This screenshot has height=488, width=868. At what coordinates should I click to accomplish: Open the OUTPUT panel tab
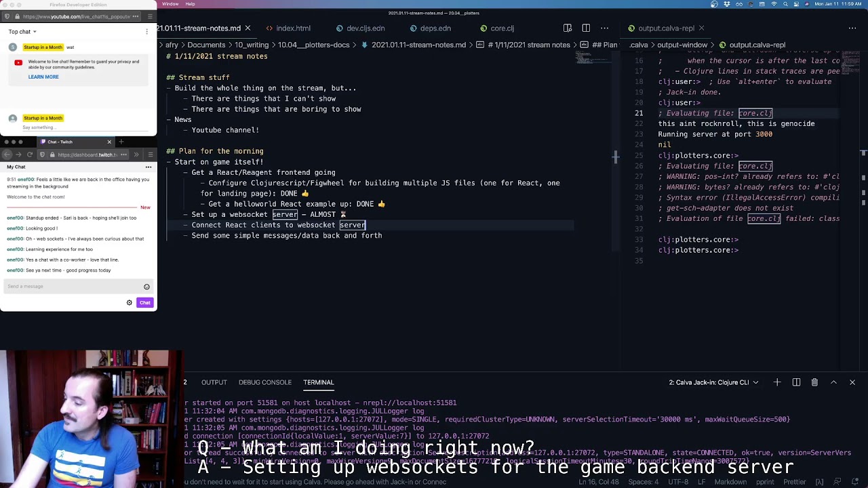tap(214, 382)
